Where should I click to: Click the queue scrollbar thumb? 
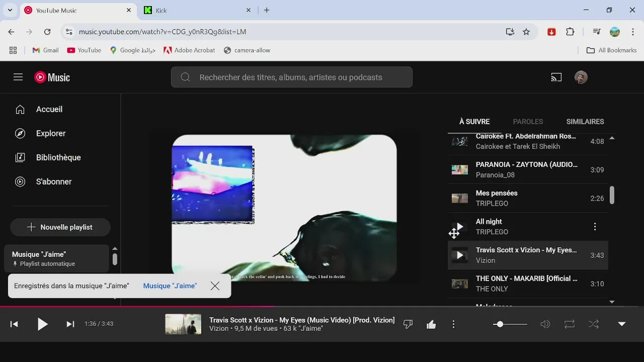pos(612,195)
